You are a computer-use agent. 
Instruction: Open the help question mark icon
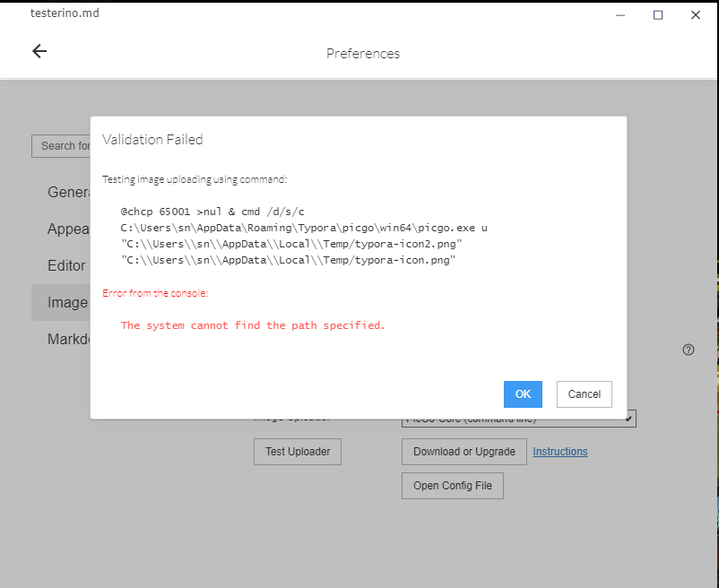tap(689, 350)
